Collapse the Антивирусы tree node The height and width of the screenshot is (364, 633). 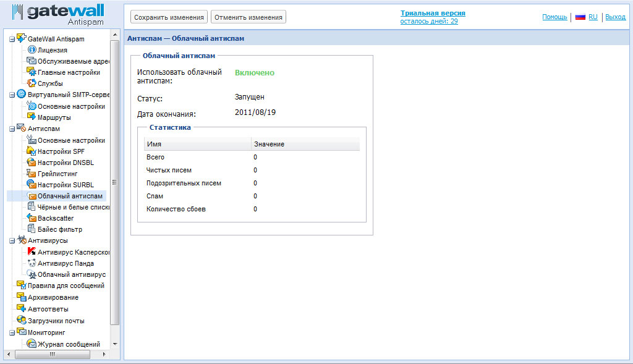(12, 240)
